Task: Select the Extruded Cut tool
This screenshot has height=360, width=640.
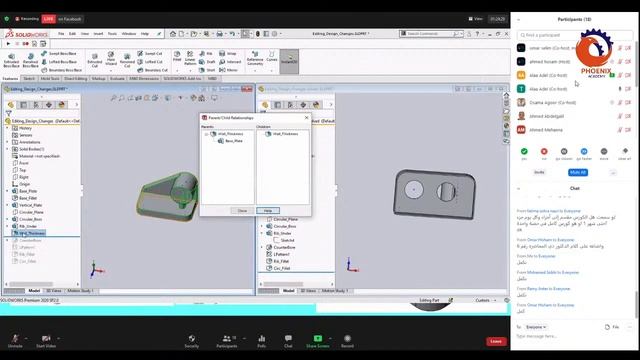Action: click(95, 60)
